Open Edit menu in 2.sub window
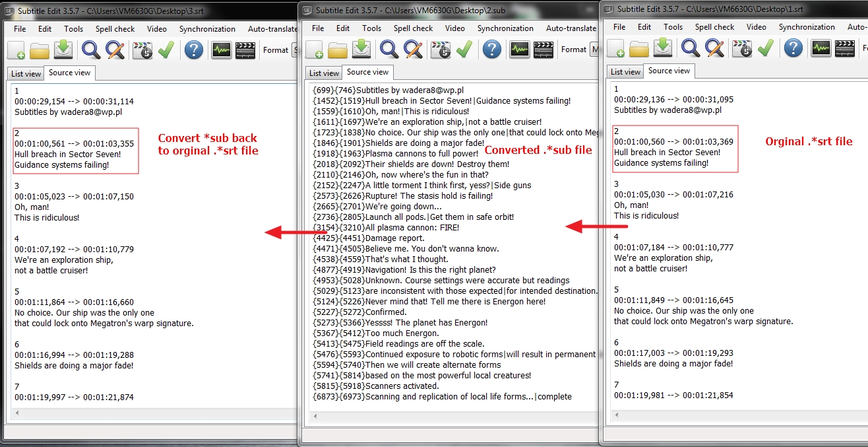The image size is (868, 447). coord(343,28)
